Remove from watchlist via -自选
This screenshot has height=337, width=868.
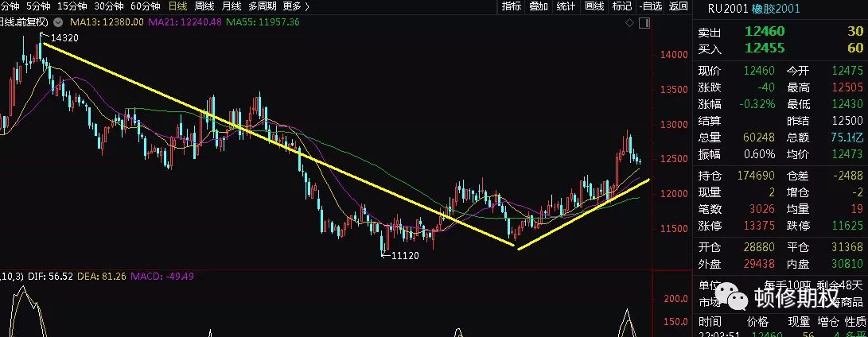[x=651, y=6]
